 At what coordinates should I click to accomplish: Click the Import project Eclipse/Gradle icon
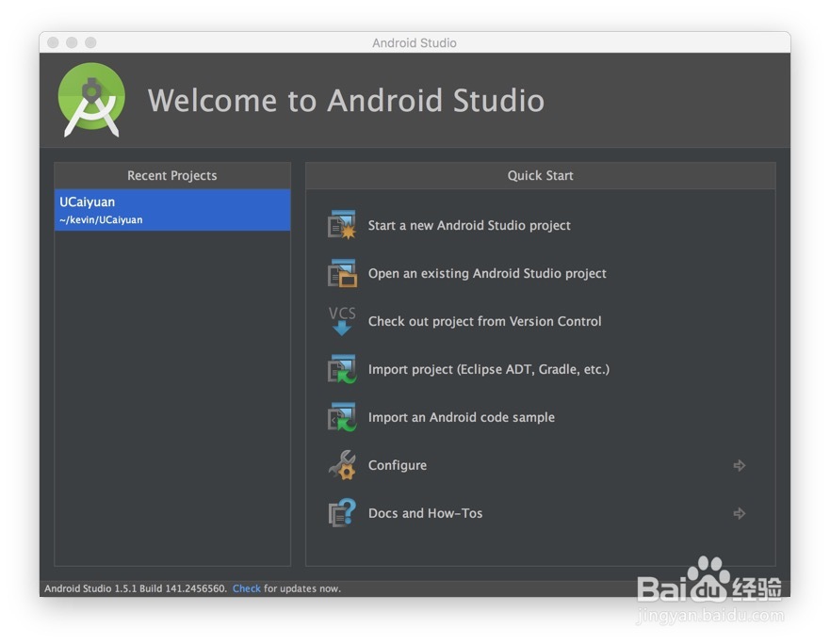pos(342,369)
